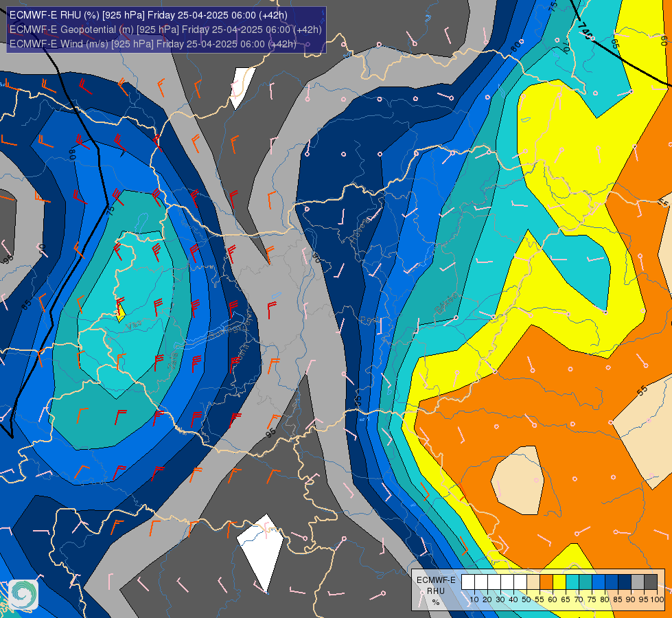Select the bright blue 75-80% legend swatch
This screenshot has height=618, width=672.
(x=599, y=582)
